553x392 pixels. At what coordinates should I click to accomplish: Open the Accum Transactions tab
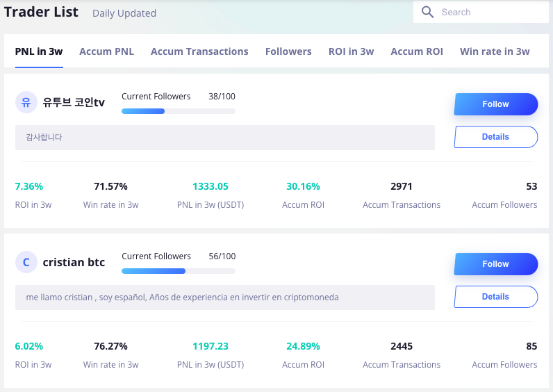(x=199, y=51)
